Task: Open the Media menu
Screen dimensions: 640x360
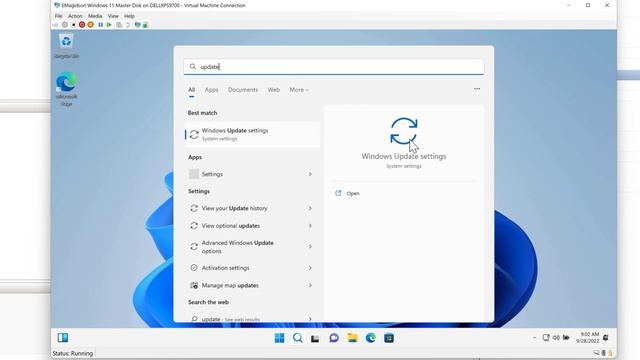Action: (95, 16)
